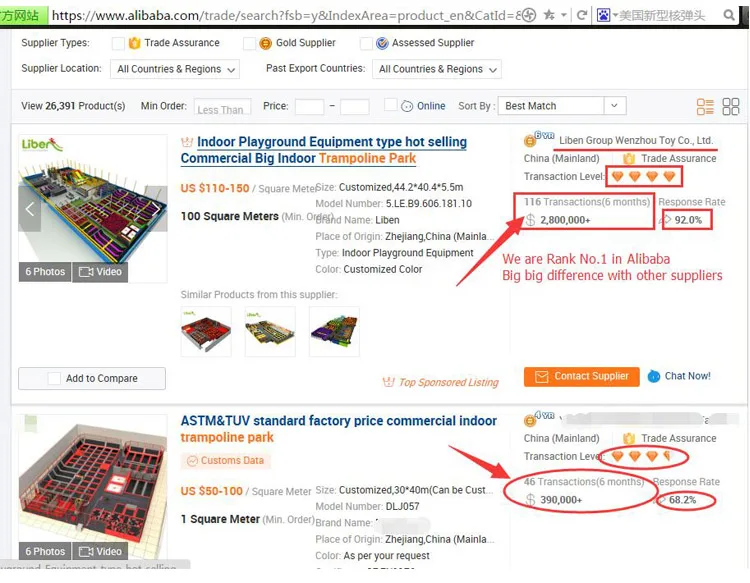The height and width of the screenshot is (583, 750).
Task: Switch to grid view layout icon
Action: point(730,107)
